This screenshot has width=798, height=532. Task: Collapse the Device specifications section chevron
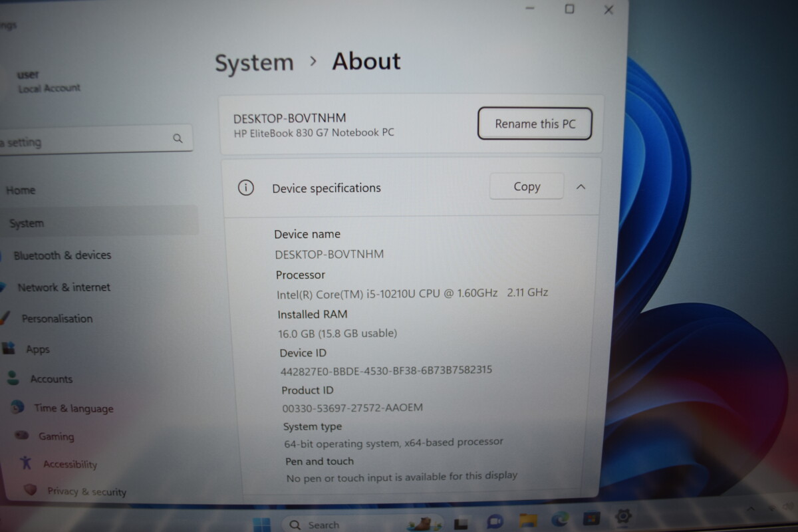[x=581, y=187]
